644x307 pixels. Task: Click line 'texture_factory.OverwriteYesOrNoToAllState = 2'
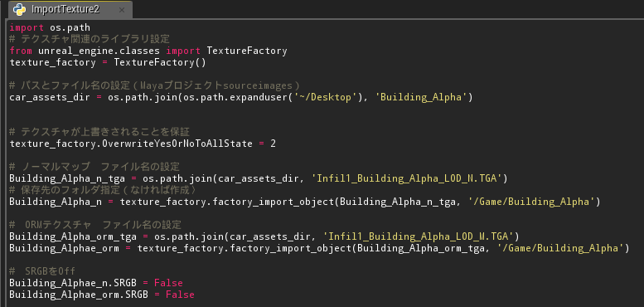coord(143,144)
